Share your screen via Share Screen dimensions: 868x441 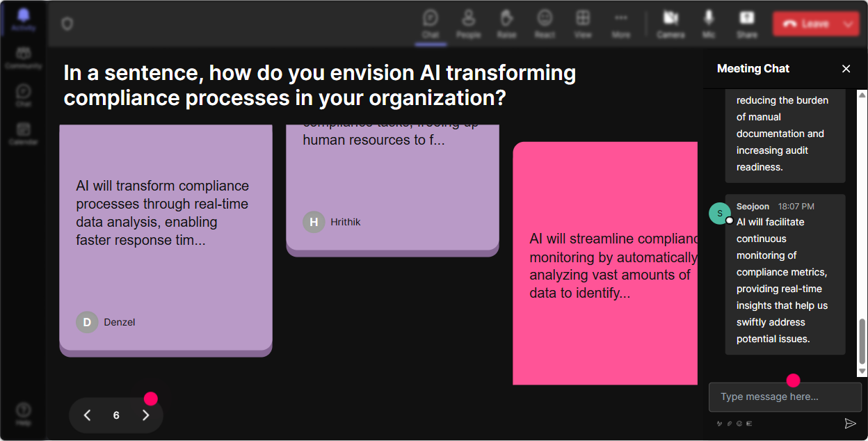point(747,24)
